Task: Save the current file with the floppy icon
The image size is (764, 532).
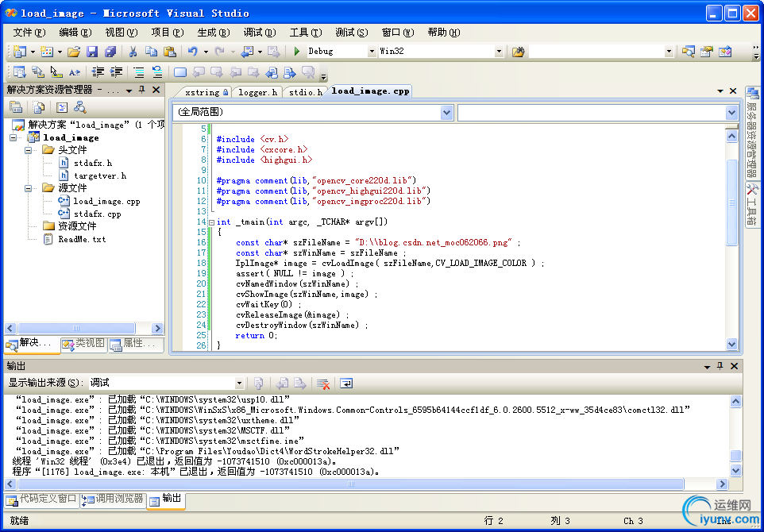Action: [92, 51]
